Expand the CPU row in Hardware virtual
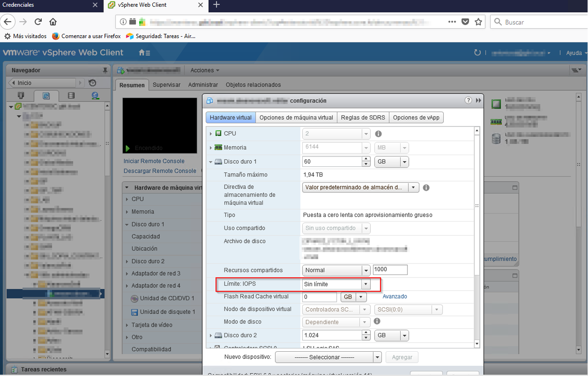Viewport: 588px width, 376px height. [x=211, y=134]
